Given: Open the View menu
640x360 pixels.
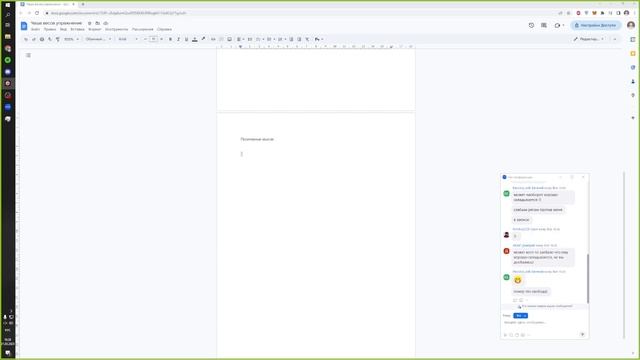Looking at the screenshot, I should pos(63,29).
